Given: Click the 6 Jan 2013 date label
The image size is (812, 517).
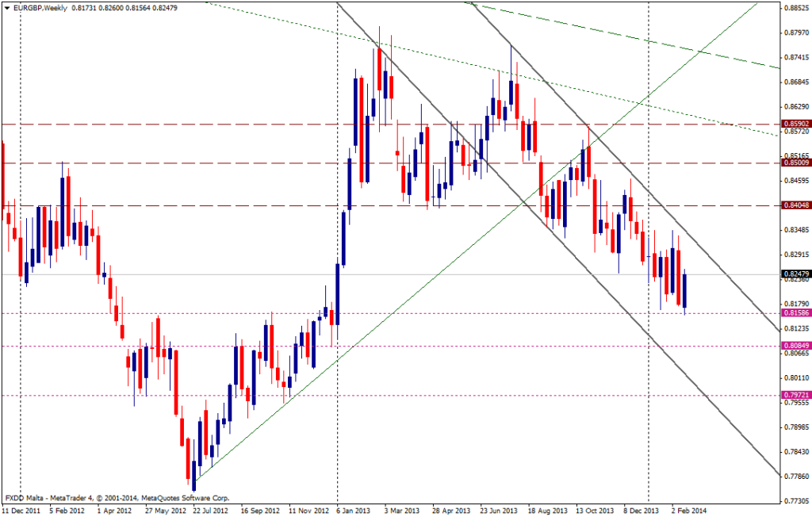Looking at the screenshot, I should 354,512.
